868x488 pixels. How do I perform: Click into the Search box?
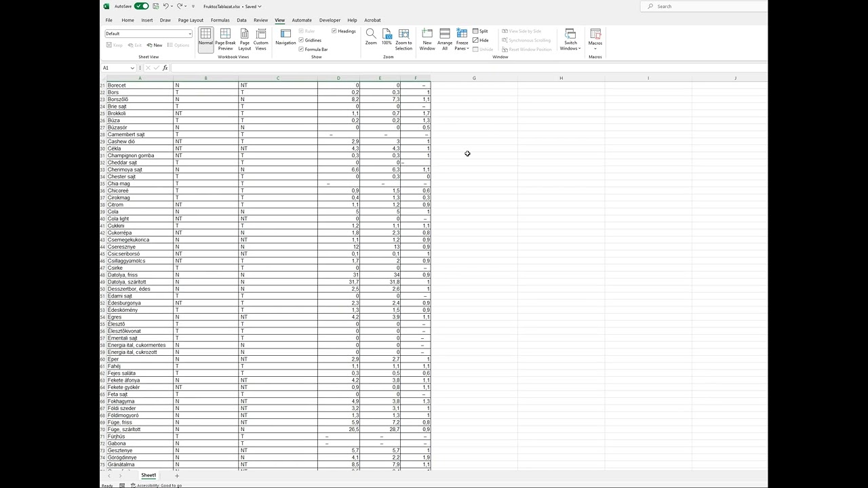(704, 6)
